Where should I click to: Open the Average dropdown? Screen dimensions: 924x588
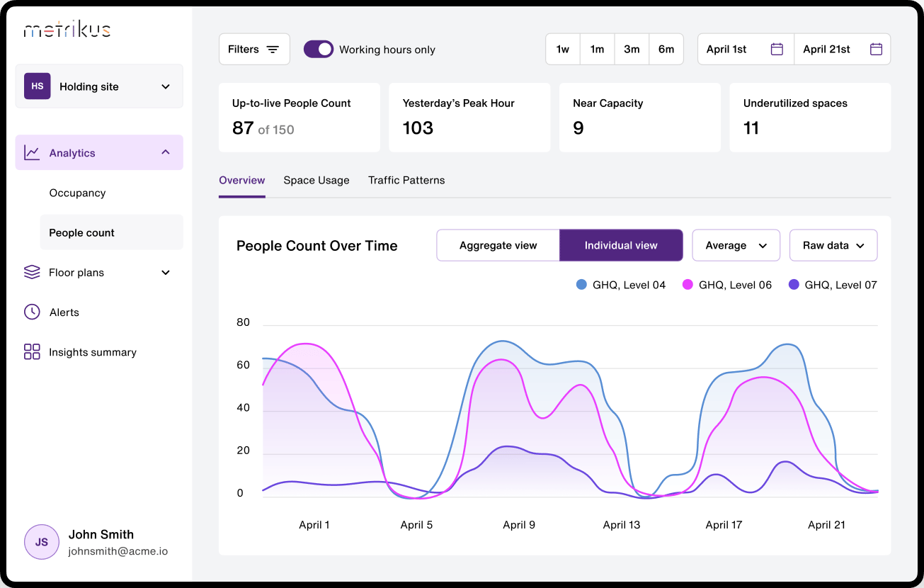736,245
